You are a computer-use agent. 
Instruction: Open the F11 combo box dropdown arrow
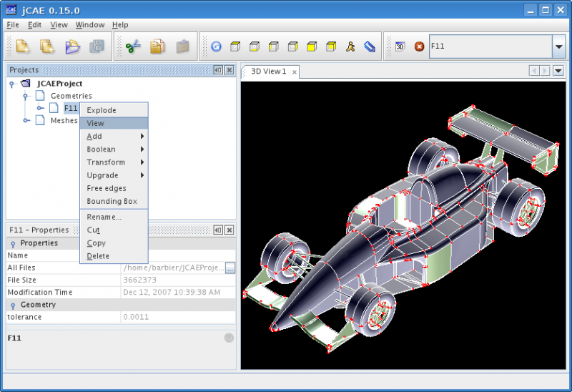coord(558,46)
